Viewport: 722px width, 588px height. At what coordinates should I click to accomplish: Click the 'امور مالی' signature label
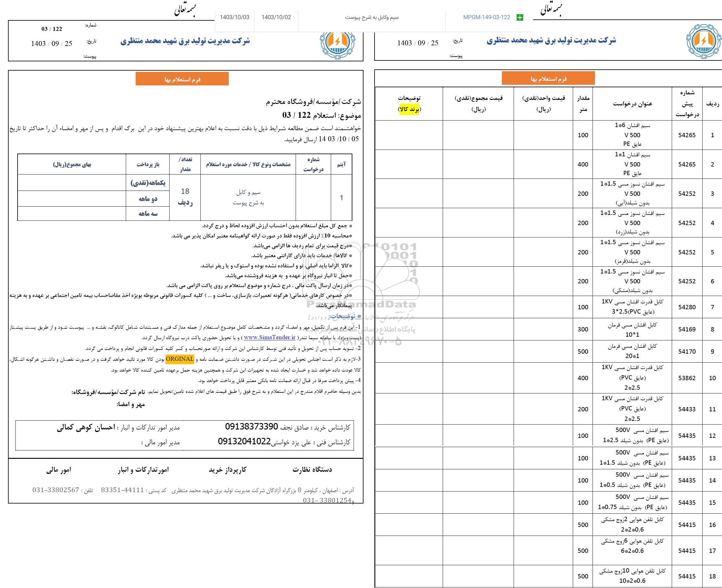59,470
